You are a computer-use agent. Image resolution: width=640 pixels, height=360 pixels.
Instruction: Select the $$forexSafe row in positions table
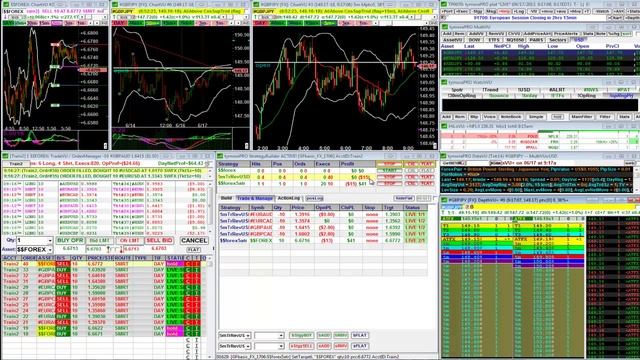322,240
